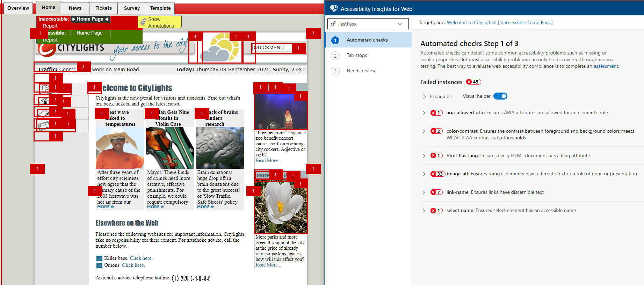Expand the color-contrast failure group
This screenshot has width=644, height=285.
click(424, 131)
